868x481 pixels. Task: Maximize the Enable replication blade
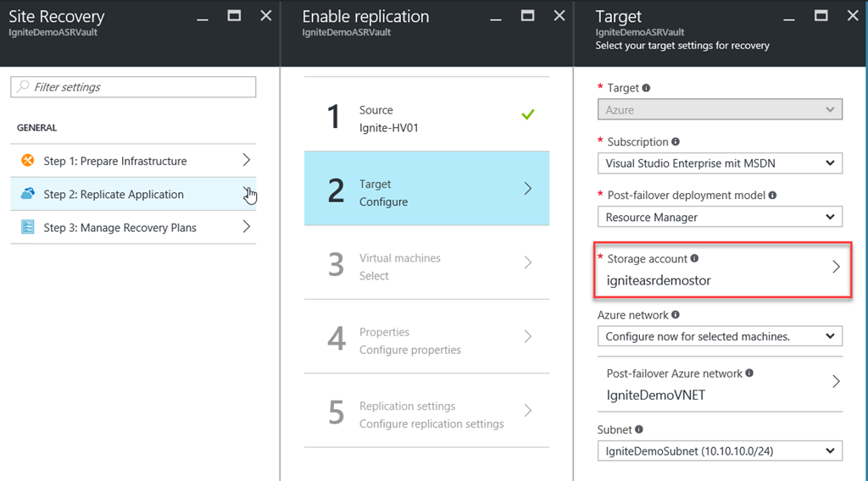tap(527, 16)
